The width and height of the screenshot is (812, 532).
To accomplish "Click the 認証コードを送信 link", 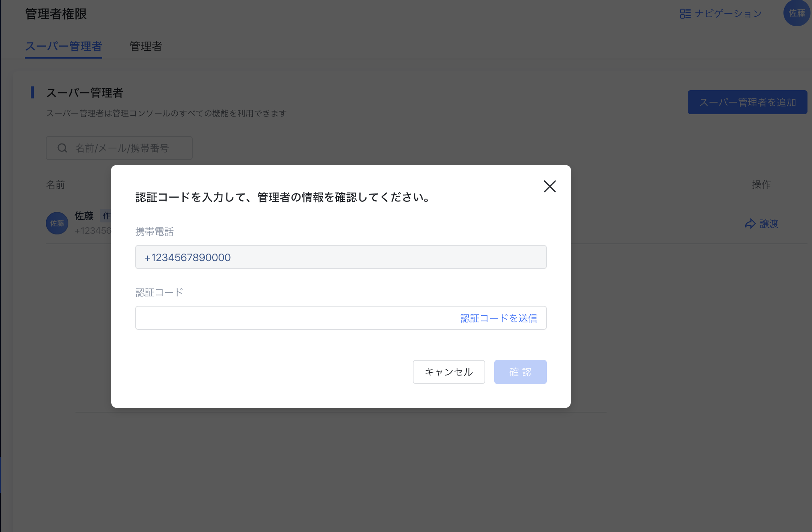I will click(499, 318).
